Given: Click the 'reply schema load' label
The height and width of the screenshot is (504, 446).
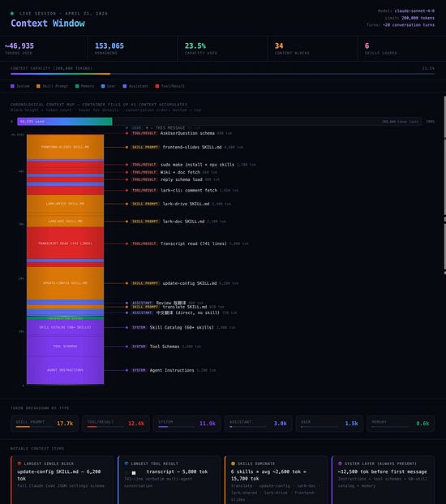Looking at the screenshot, I should point(182,179).
